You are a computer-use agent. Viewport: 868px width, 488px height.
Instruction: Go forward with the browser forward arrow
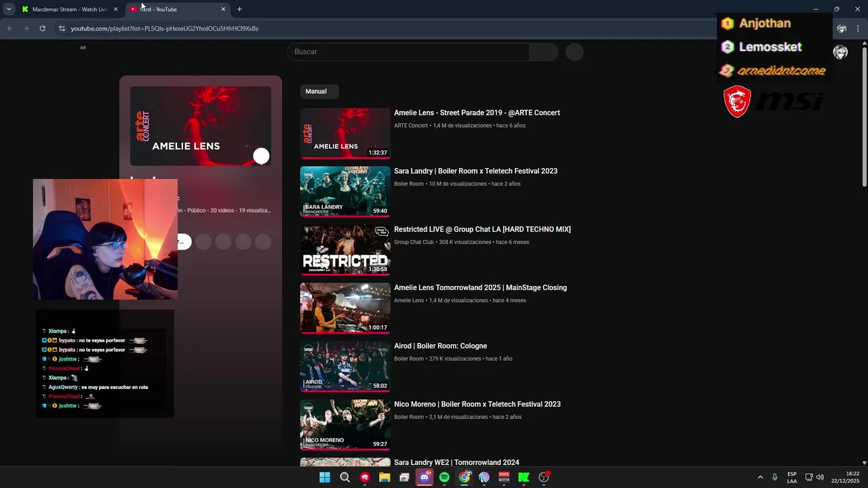click(x=26, y=28)
